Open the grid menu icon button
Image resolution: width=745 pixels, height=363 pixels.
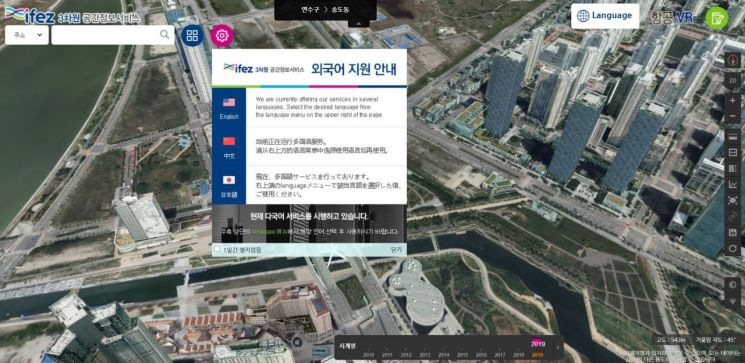[192, 35]
